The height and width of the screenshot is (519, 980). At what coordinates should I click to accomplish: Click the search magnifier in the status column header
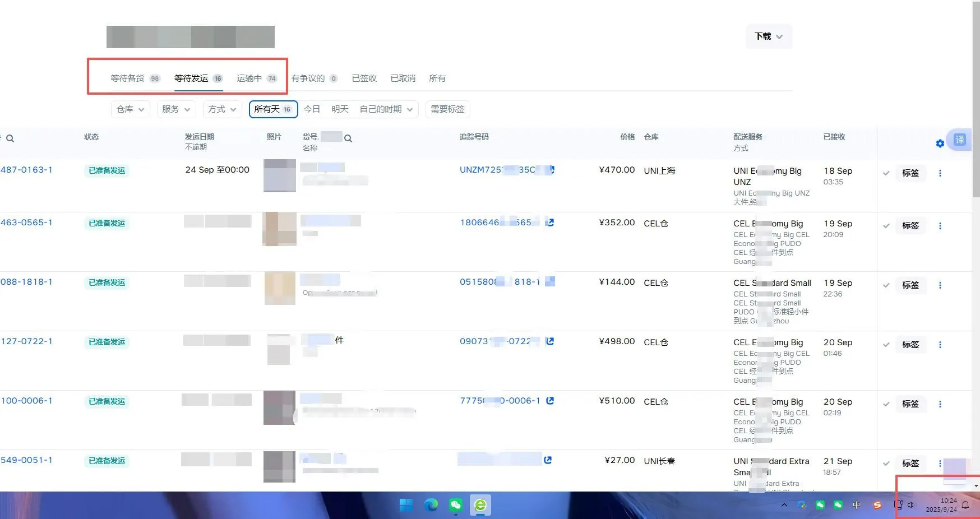point(10,138)
